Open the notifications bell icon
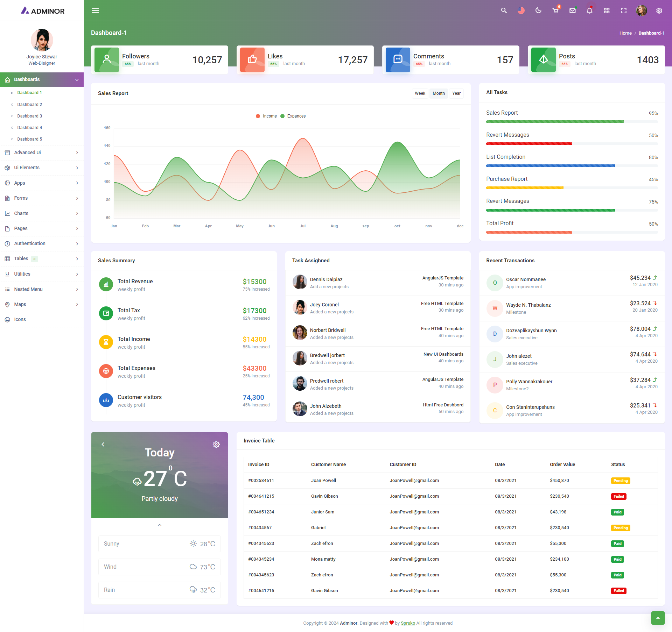672x632 pixels. coord(589,10)
